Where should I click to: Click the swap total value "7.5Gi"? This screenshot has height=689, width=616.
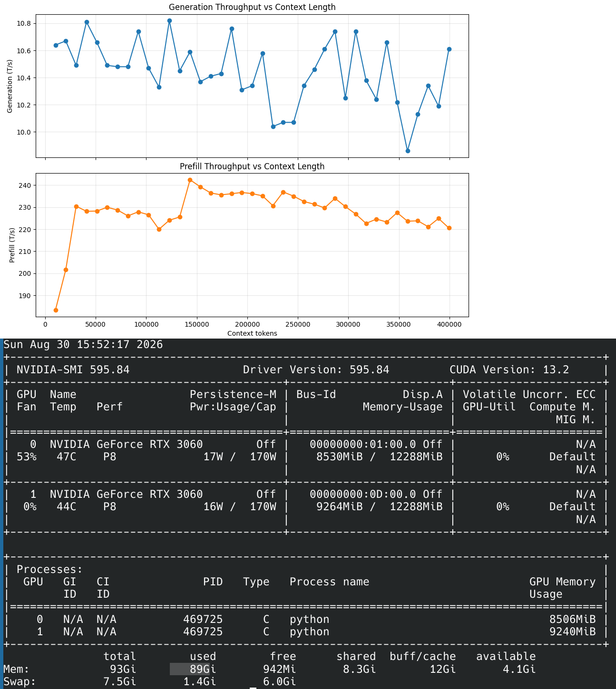tap(120, 682)
